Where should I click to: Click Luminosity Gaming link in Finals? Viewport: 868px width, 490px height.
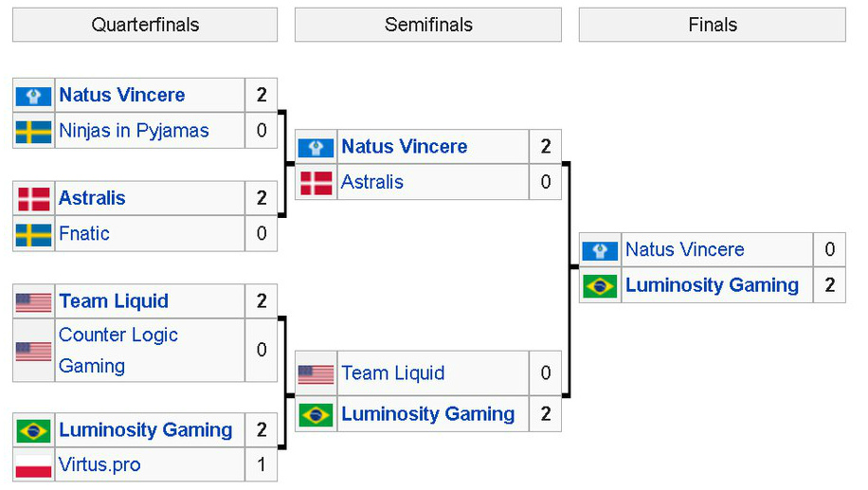pyautogui.click(x=712, y=285)
